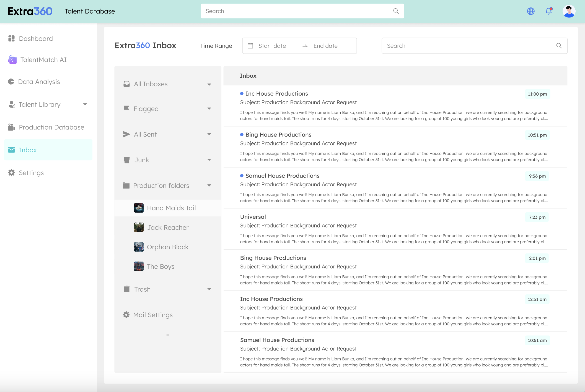Open Samuel House Productions 10:51 am email

(395, 352)
